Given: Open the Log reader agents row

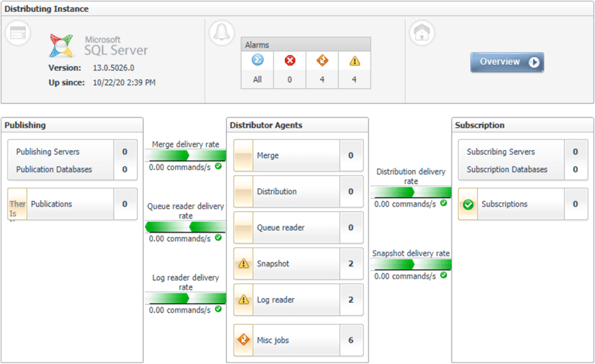Looking at the screenshot, I should [298, 299].
